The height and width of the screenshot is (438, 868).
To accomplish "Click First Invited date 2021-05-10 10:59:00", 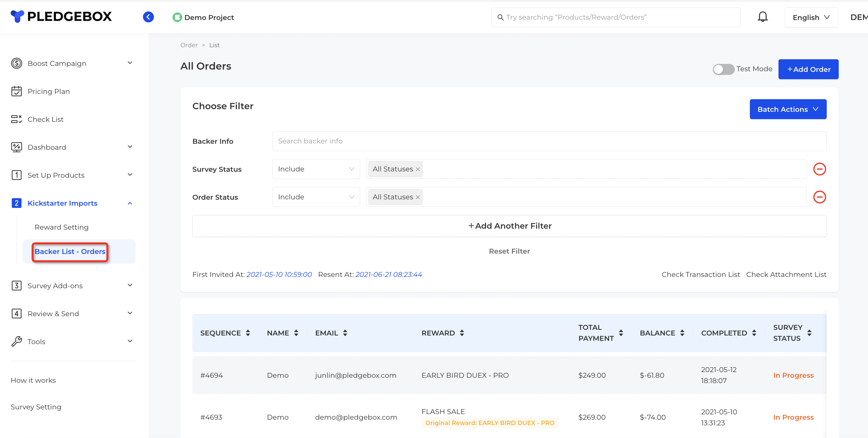I will click(x=279, y=274).
